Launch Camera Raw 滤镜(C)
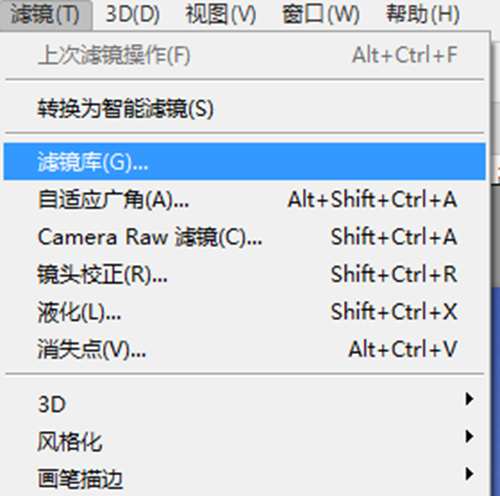This screenshot has width=500, height=496. (x=245, y=237)
